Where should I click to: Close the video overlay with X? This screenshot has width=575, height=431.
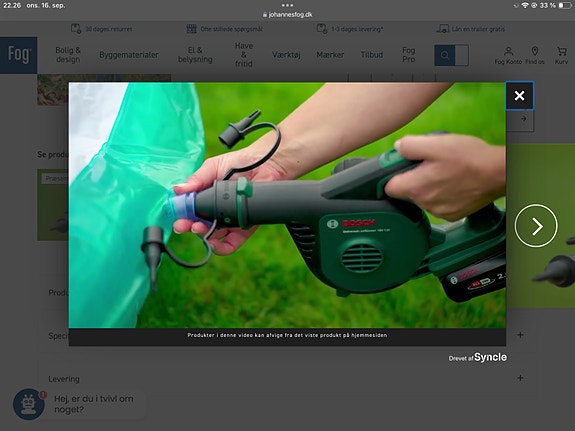519,96
